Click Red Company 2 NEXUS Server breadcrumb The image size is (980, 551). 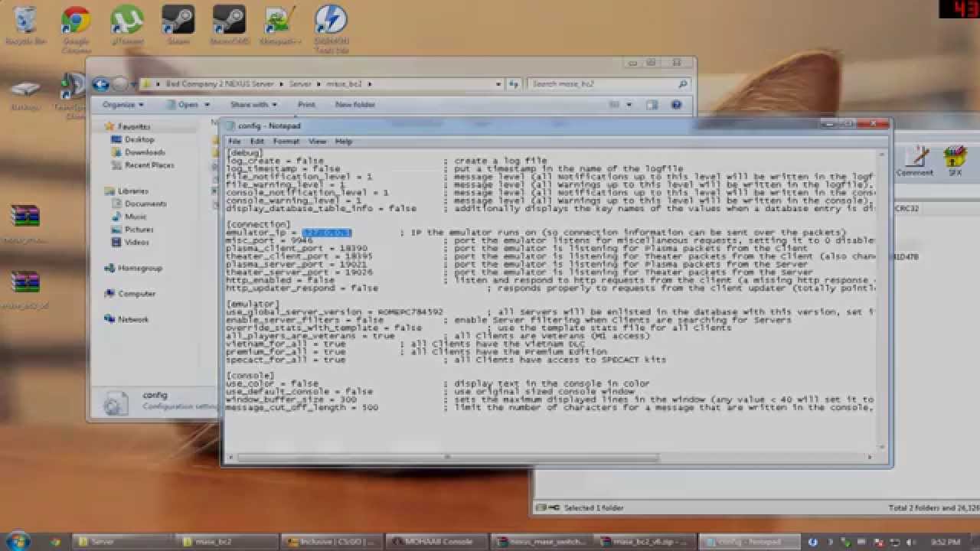pyautogui.click(x=221, y=84)
